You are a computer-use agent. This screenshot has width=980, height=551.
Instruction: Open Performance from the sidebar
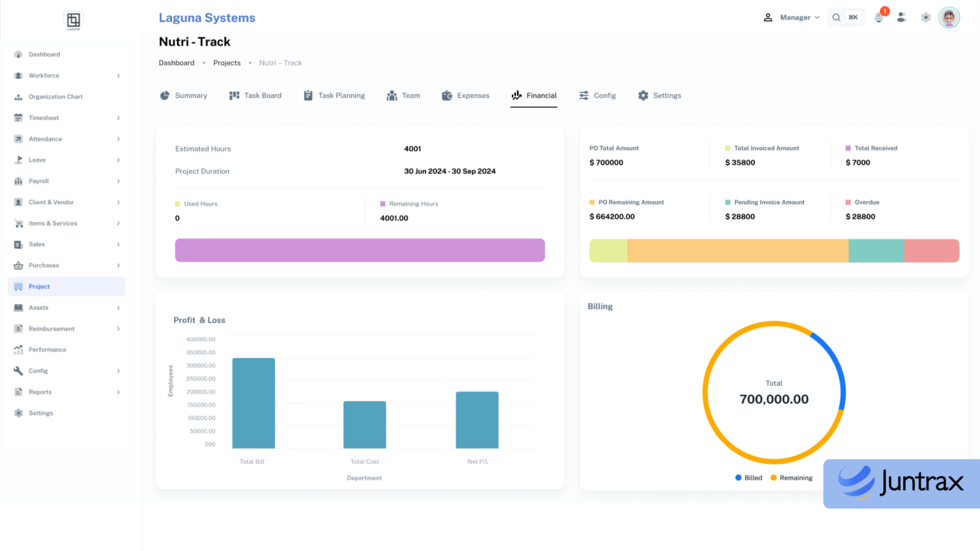(47, 350)
